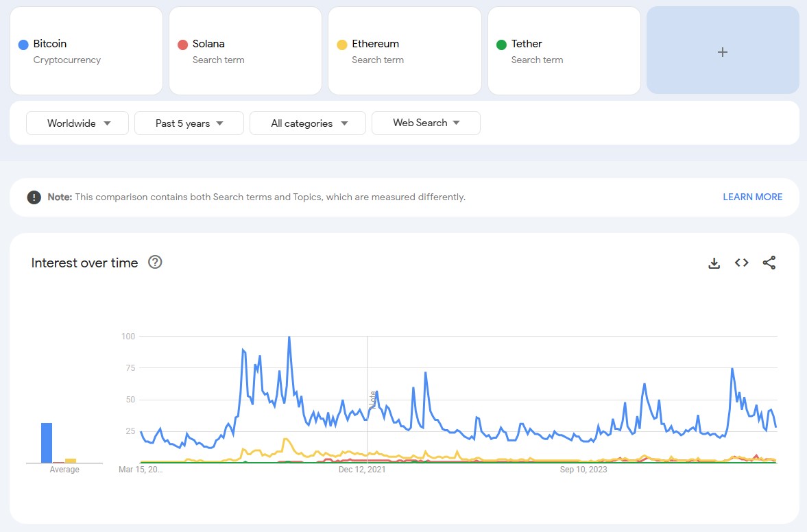Expand the Worldwide region dropdown

tap(77, 123)
